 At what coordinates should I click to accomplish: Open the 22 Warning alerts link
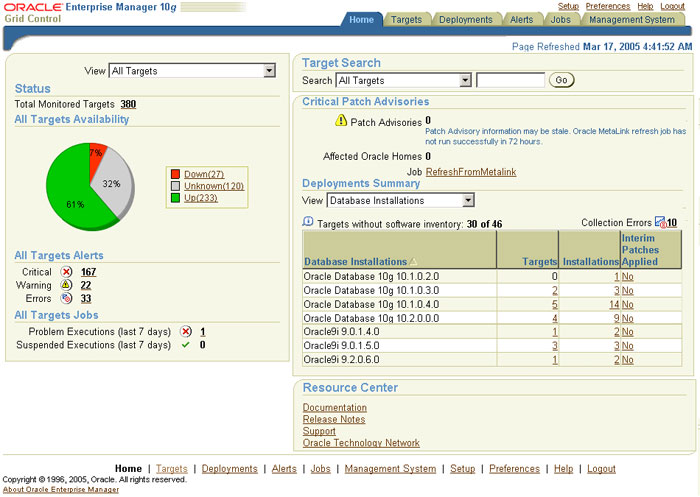[x=86, y=285]
